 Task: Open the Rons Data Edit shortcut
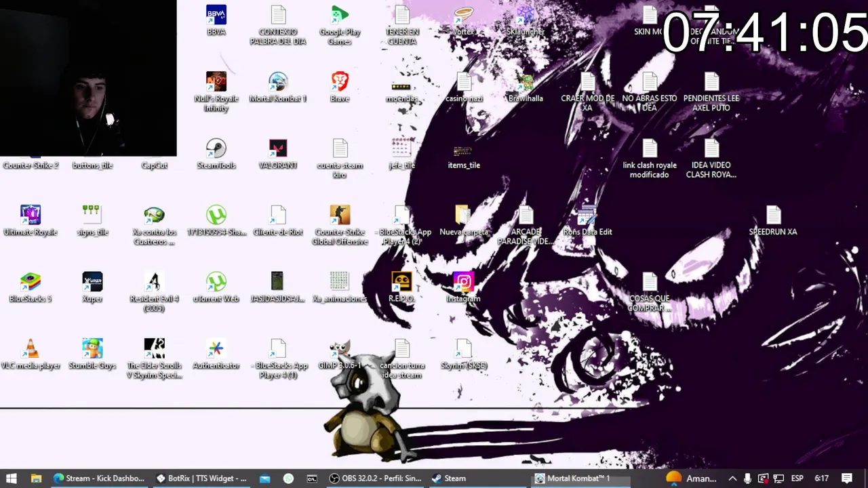point(587,220)
